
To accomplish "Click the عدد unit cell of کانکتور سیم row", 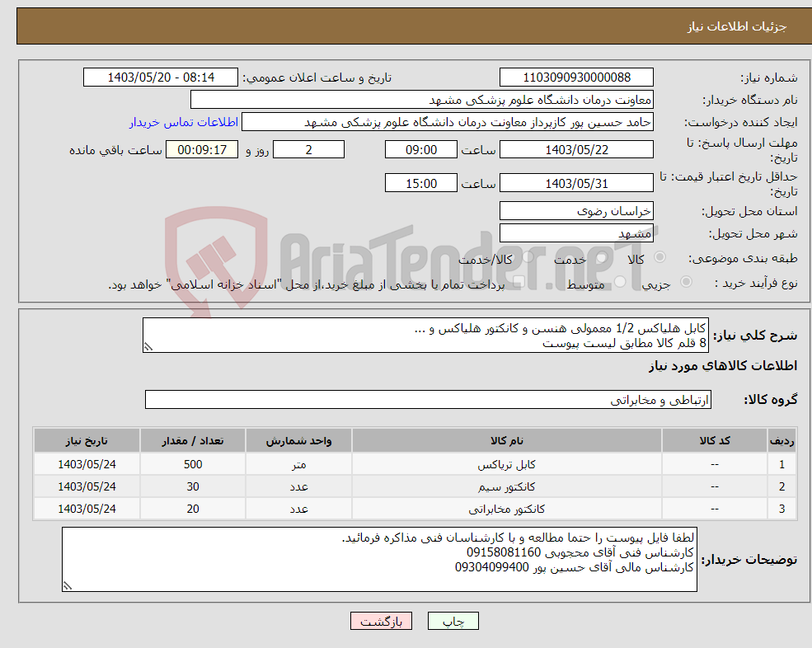I will (x=298, y=487).
